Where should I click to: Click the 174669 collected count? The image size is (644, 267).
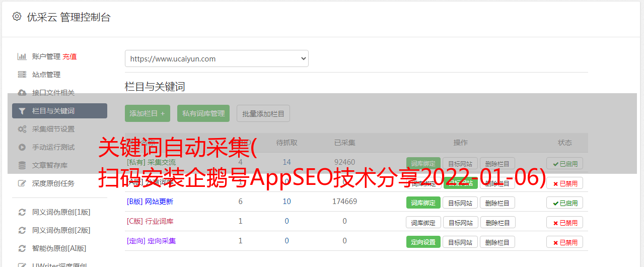click(x=345, y=202)
